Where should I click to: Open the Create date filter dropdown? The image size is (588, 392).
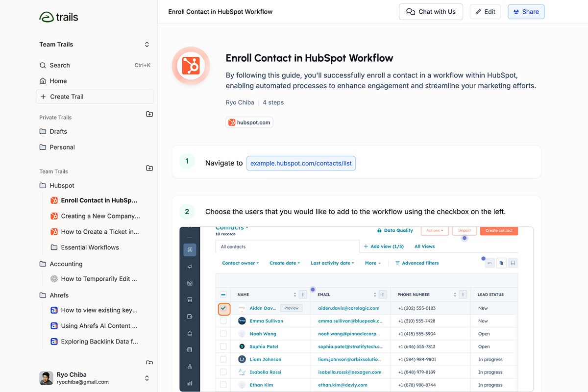point(285,263)
